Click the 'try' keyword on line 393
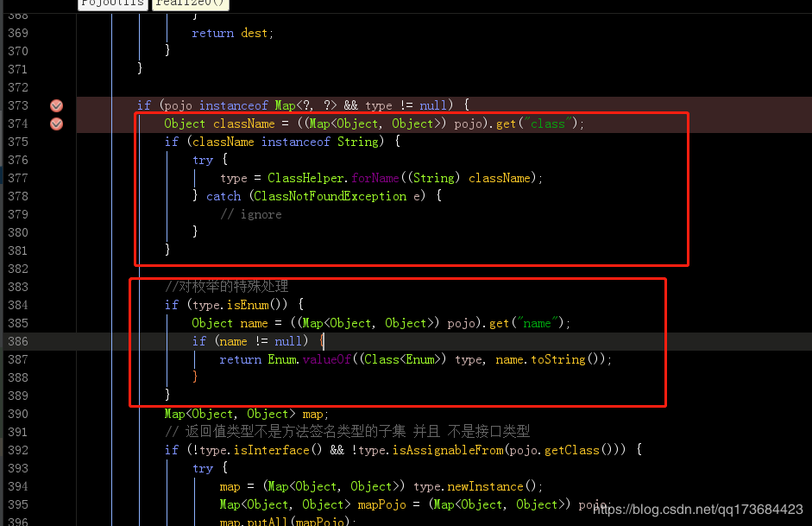This screenshot has height=526, width=812. [x=203, y=468]
